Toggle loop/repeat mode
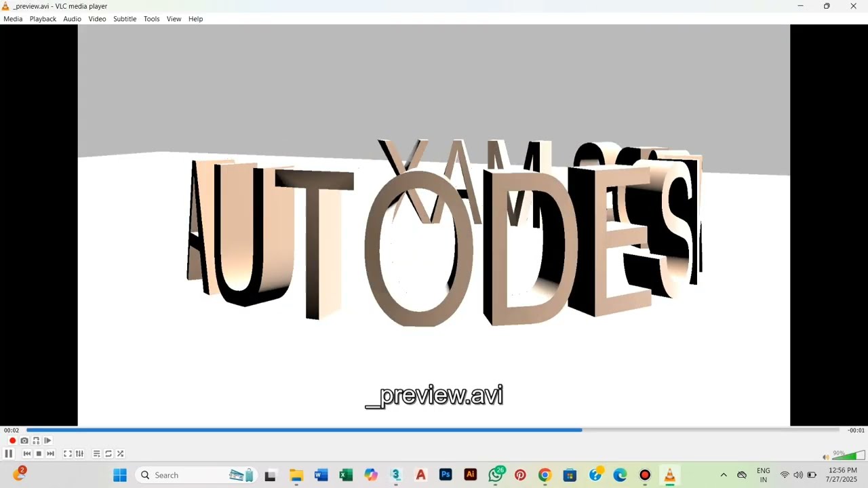Viewport: 868px width, 488px height. tap(108, 453)
